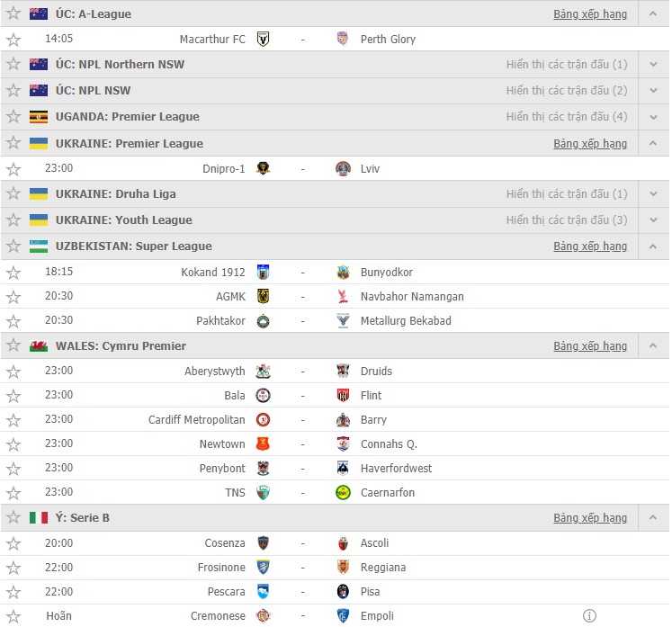Click the Dnipro-1 club badge
The image size is (672, 627).
coord(263,168)
